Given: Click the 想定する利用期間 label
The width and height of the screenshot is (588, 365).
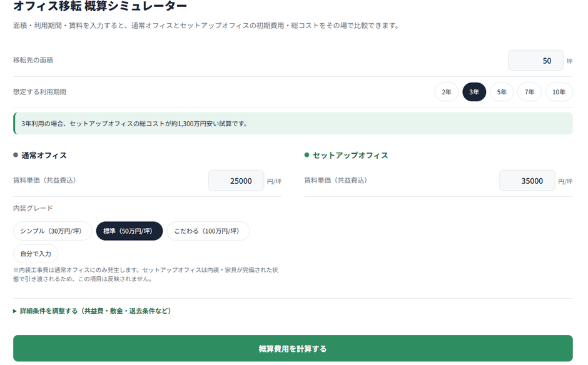Looking at the screenshot, I should (40, 92).
